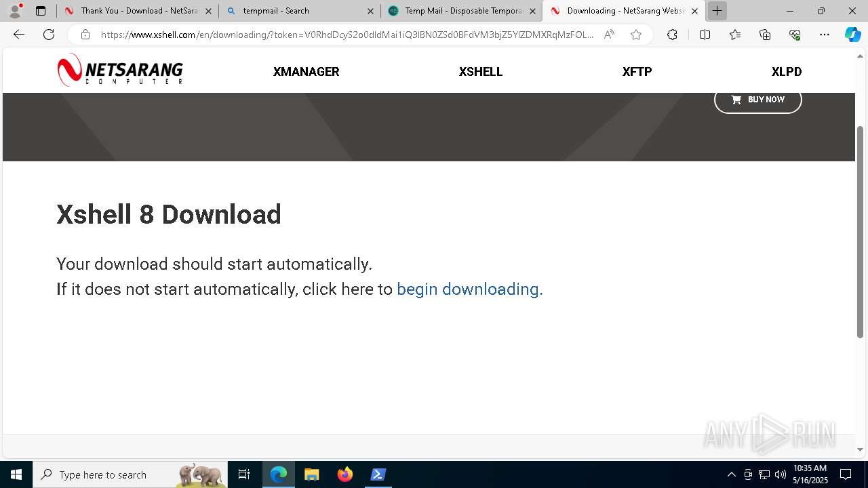868x488 pixels.
Task: Open the Windows Start menu
Action: [16, 474]
